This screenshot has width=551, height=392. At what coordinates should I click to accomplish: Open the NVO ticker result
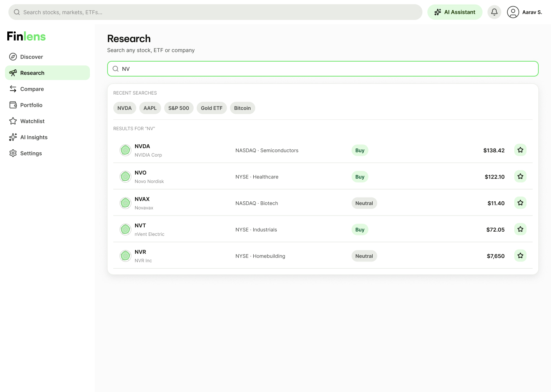point(140,173)
